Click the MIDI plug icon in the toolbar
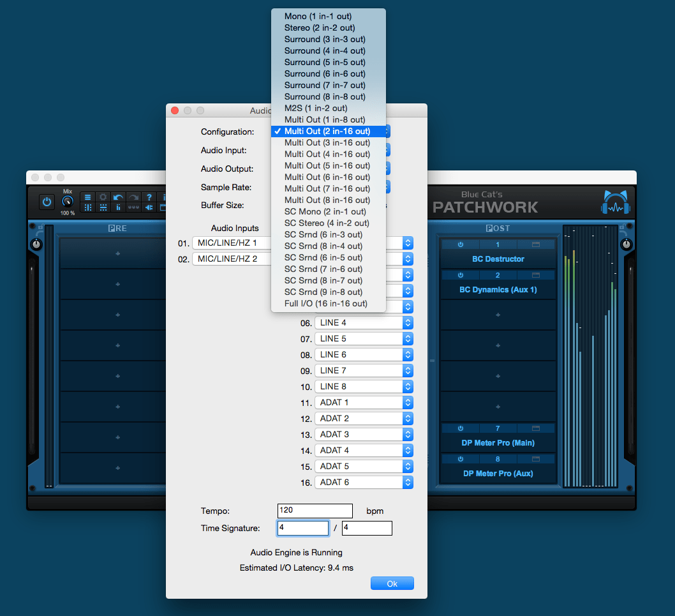Screen dimensions: 675x616 (149, 207)
